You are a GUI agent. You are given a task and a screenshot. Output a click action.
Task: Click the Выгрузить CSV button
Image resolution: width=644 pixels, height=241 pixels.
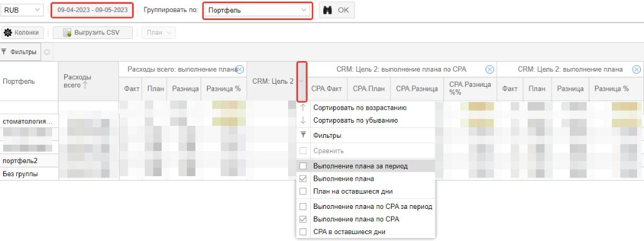(92, 33)
